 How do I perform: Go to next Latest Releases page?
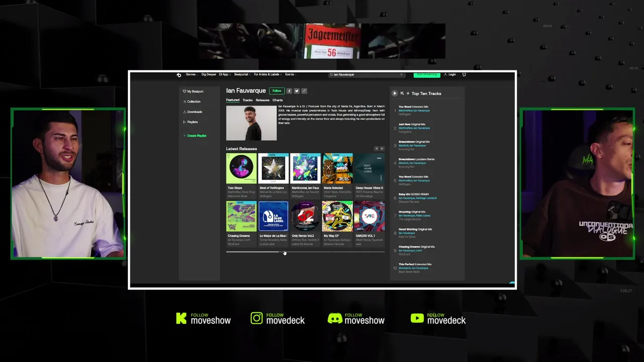point(382,149)
